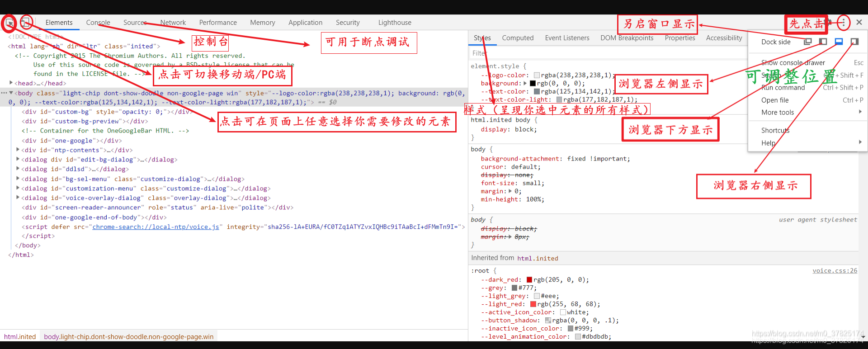Click the --dark_red color swatch
The width and height of the screenshot is (868, 349).
[x=529, y=280]
